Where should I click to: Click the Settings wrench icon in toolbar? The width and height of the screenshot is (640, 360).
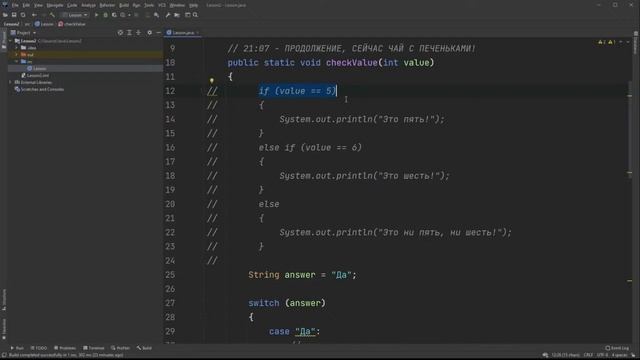[168, 15]
